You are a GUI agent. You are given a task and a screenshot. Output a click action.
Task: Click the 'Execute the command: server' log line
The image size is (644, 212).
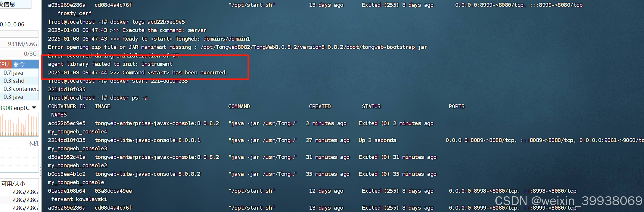point(127,30)
